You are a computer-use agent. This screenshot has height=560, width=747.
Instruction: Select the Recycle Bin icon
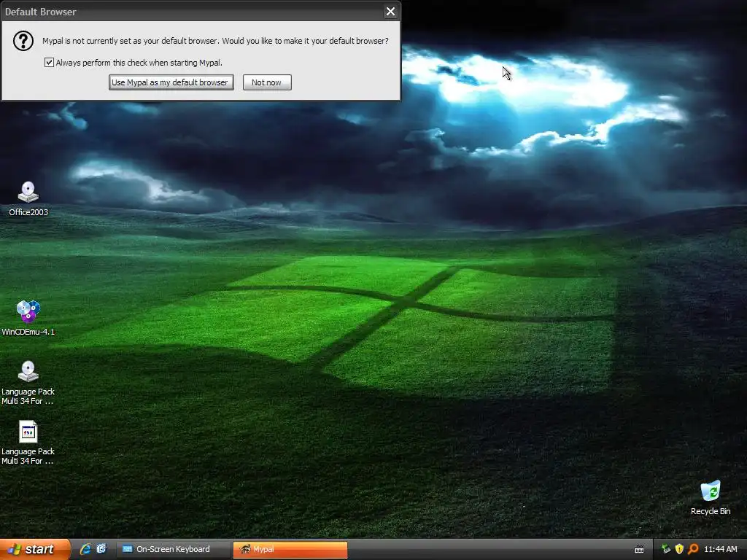click(711, 497)
